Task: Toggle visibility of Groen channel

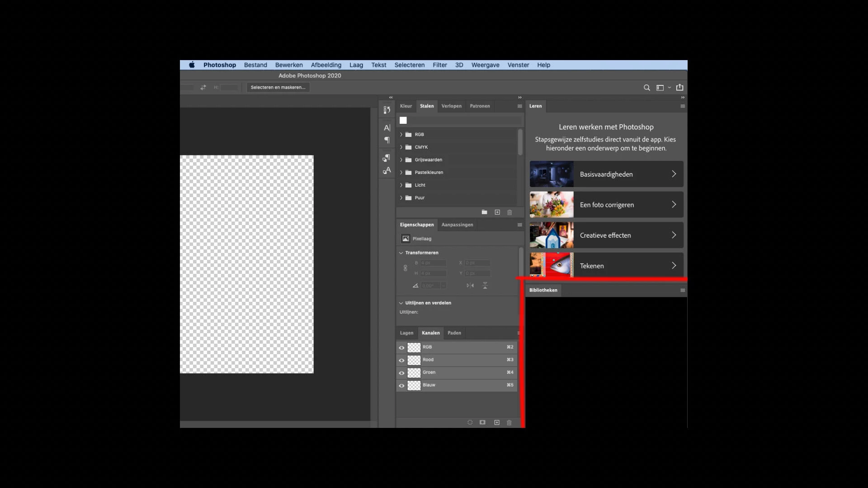Action: 401,373
